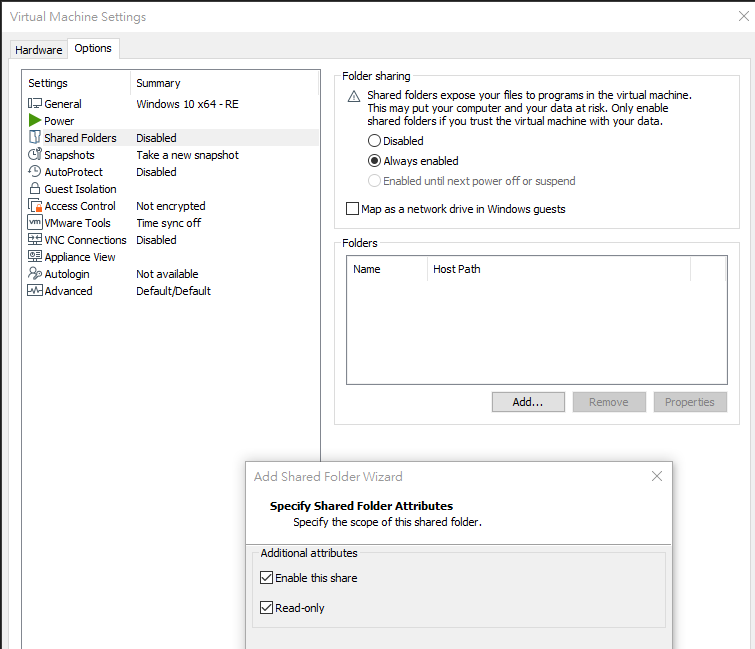755x649 pixels.
Task: Click the VMware Tools vm icon
Action: click(35, 223)
